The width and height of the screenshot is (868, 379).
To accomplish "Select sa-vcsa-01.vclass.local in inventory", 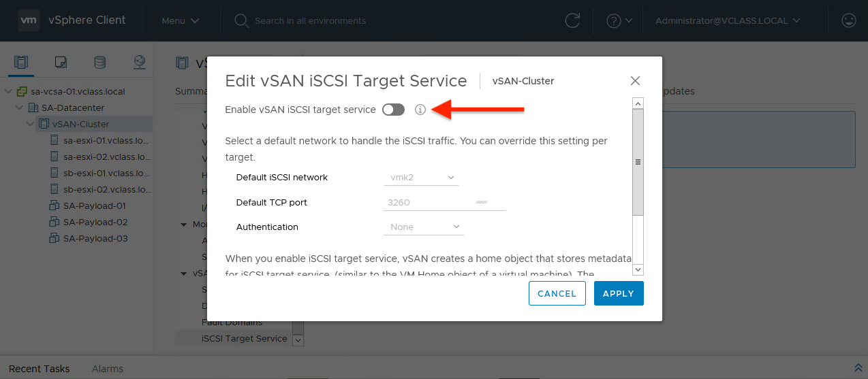I will click(78, 91).
